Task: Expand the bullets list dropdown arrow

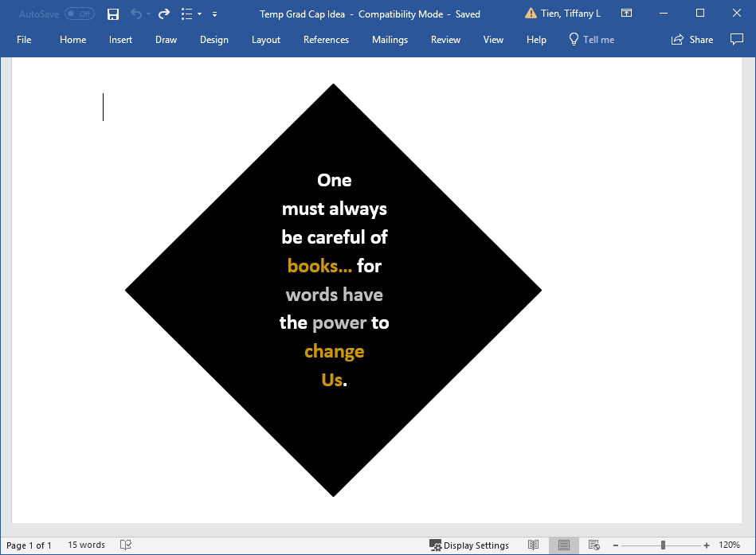Action: 200,14
